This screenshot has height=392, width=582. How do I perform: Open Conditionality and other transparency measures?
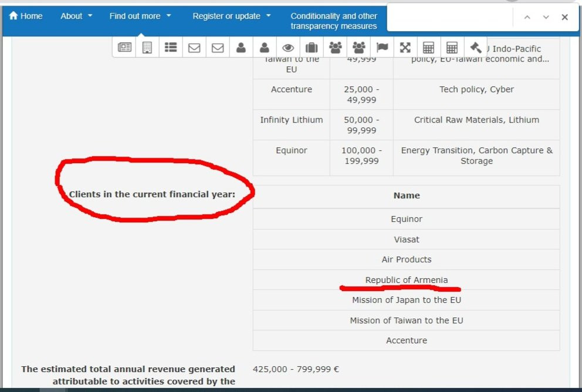[x=334, y=21]
